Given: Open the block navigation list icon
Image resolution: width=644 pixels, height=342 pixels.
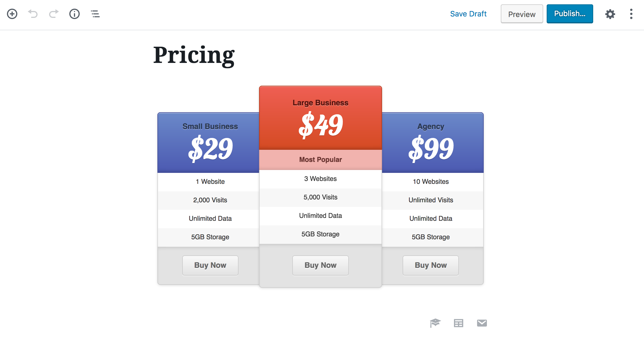Looking at the screenshot, I should (95, 14).
